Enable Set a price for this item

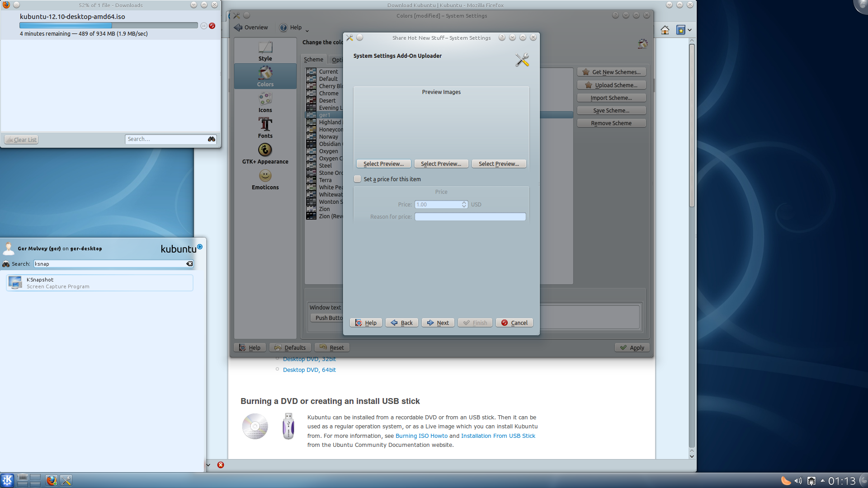(358, 179)
